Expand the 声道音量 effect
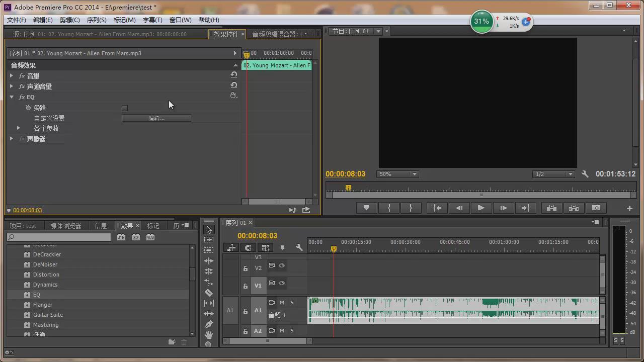 12,86
